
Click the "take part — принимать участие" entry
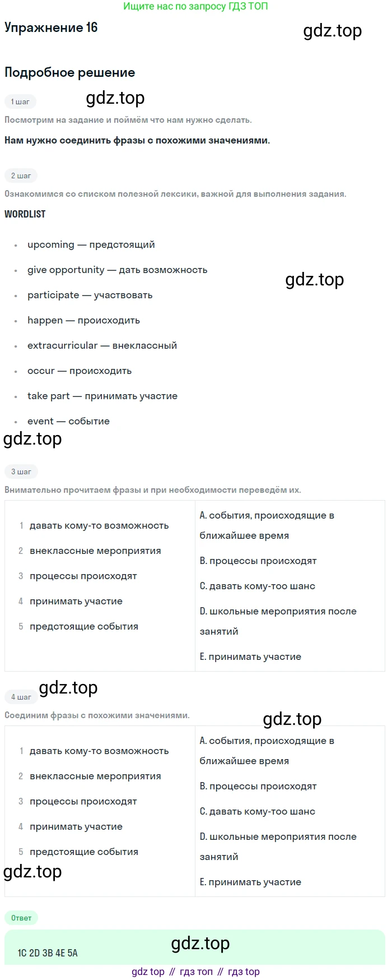[x=102, y=396]
